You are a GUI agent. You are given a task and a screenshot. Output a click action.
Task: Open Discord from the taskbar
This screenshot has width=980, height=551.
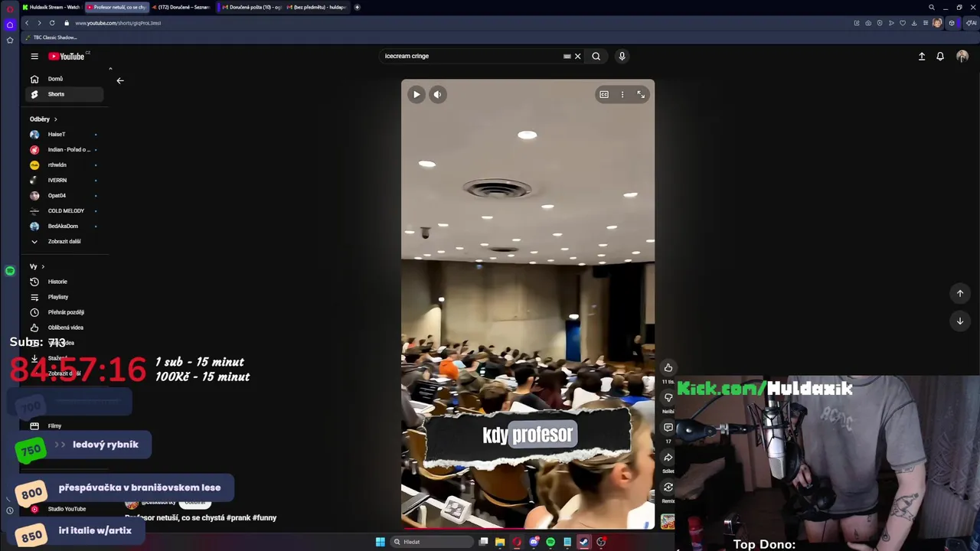click(534, 542)
